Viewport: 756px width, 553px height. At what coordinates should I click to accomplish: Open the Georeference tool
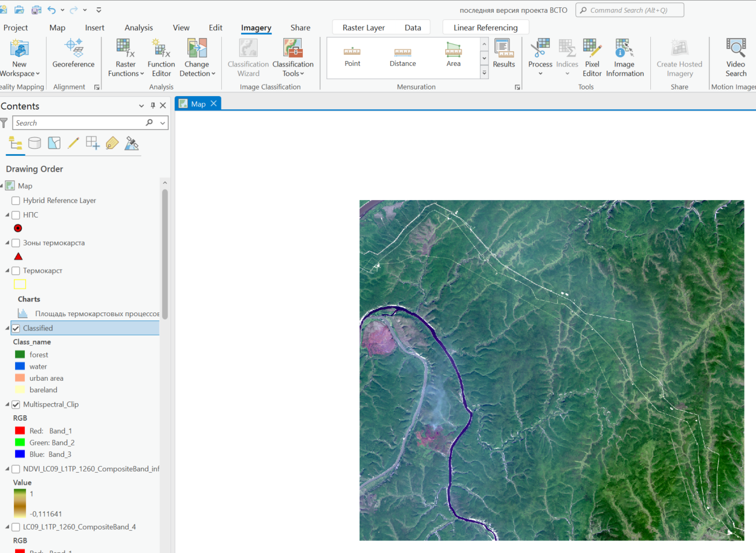click(x=73, y=54)
